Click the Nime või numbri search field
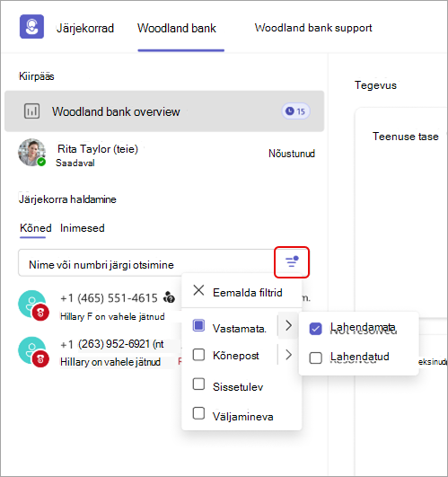The width and height of the screenshot is (448, 477). (145, 263)
